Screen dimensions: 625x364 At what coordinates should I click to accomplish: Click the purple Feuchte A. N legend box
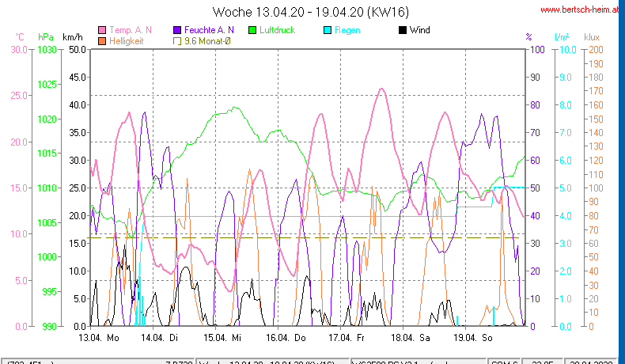pos(178,30)
